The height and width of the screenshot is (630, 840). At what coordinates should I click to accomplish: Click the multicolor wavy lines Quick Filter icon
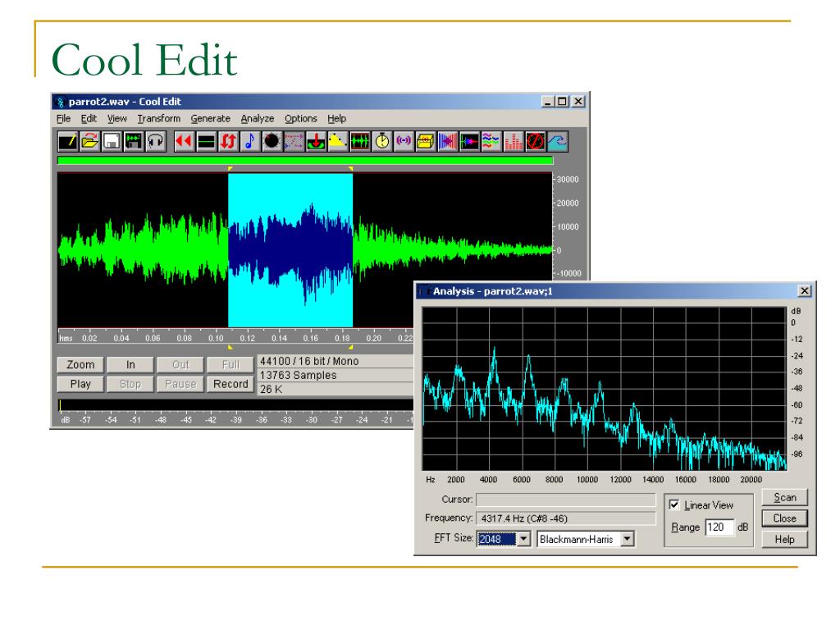[x=491, y=141]
